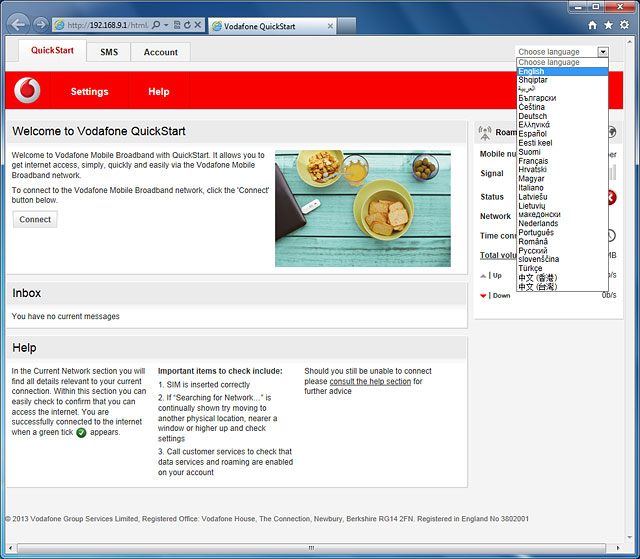Switch to the QuickStart tab
This screenshot has width=640, height=559.
click(x=53, y=50)
